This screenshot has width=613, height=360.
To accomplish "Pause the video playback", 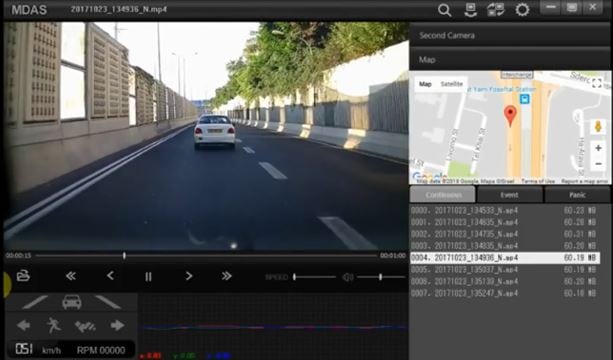I will (x=148, y=277).
